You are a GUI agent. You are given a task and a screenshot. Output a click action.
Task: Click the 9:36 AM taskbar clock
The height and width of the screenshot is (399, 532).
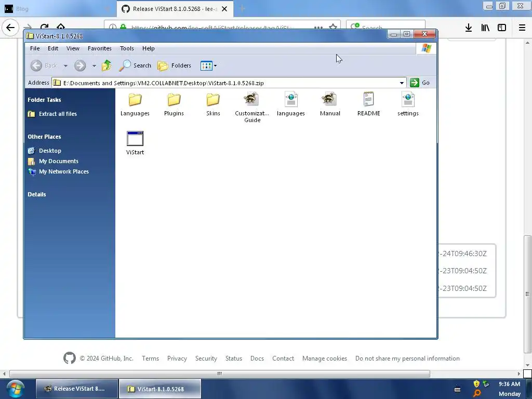coord(509,384)
